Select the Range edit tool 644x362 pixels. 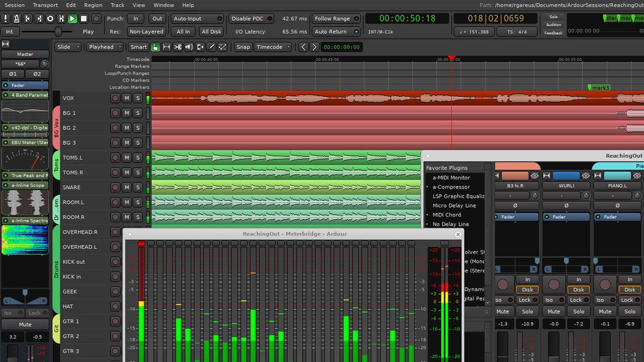(x=166, y=47)
